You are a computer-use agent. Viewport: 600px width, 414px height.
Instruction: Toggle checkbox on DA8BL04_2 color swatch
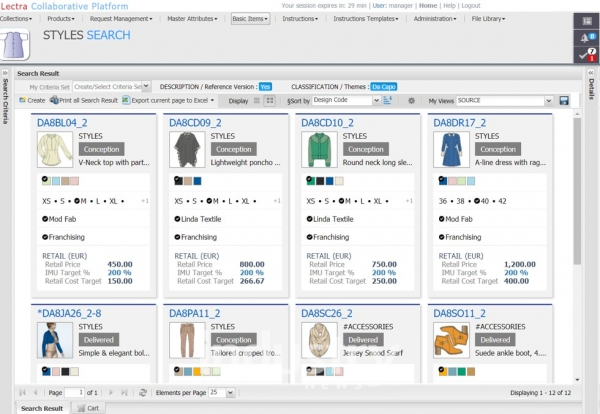click(x=46, y=180)
